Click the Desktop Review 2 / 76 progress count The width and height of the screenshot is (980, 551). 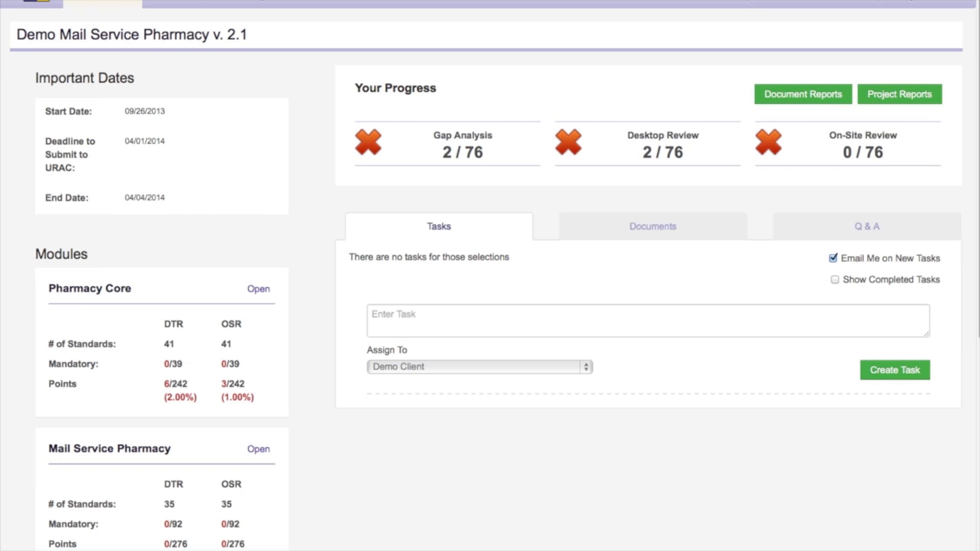[x=663, y=152]
